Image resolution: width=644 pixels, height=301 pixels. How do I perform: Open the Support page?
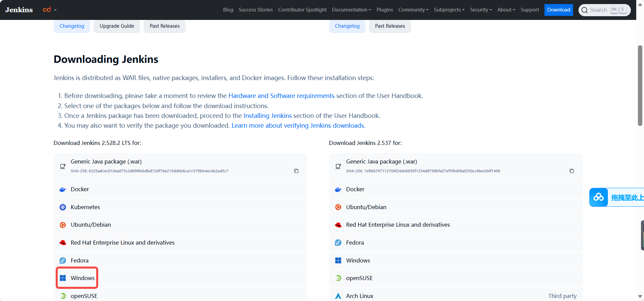coord(530,10)
